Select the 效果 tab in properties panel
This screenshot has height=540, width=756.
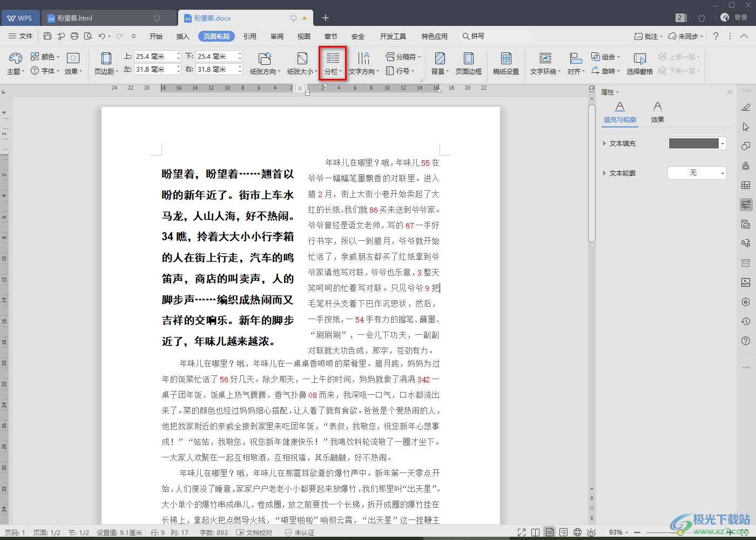(657, 112)
